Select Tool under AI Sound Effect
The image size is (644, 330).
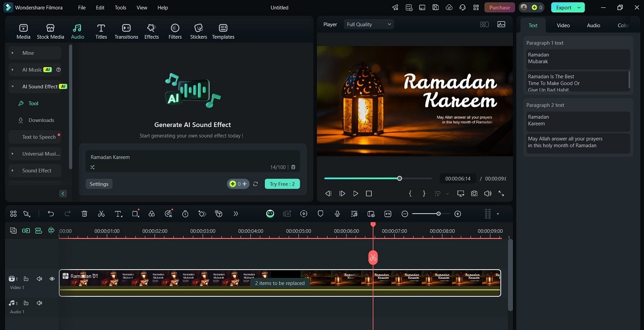pos(33,104)
